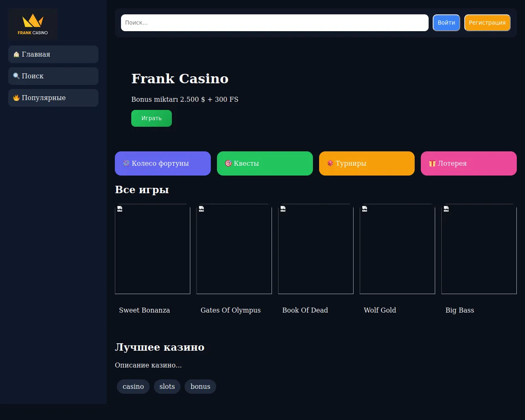
Task: Click the Book Of Dead title text
Action: (305, 310)
